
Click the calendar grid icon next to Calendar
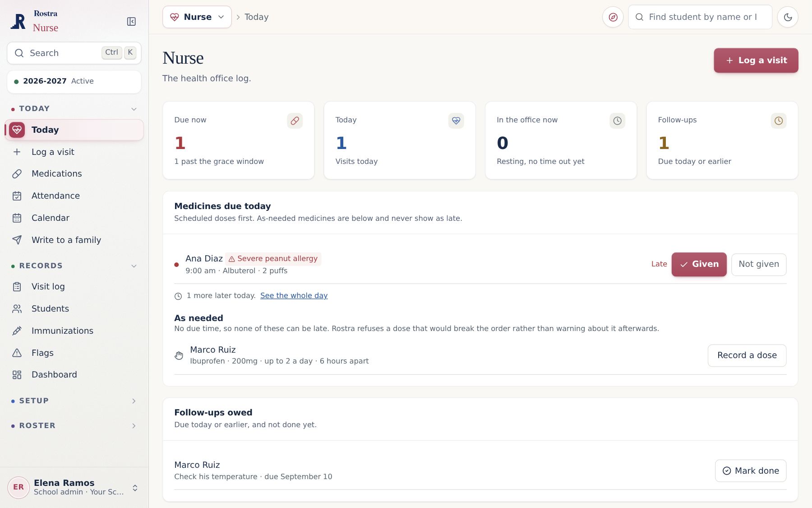17,218
